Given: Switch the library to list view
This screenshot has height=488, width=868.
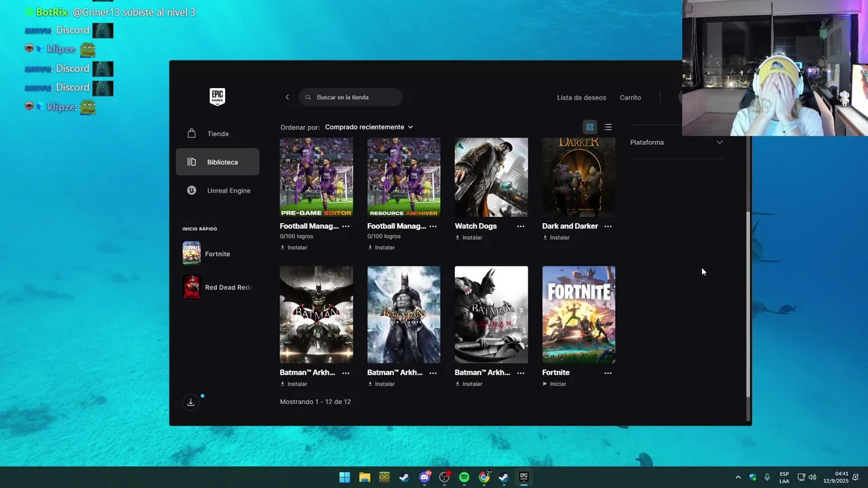Looking at the screenshot, I should pos(608,127).
